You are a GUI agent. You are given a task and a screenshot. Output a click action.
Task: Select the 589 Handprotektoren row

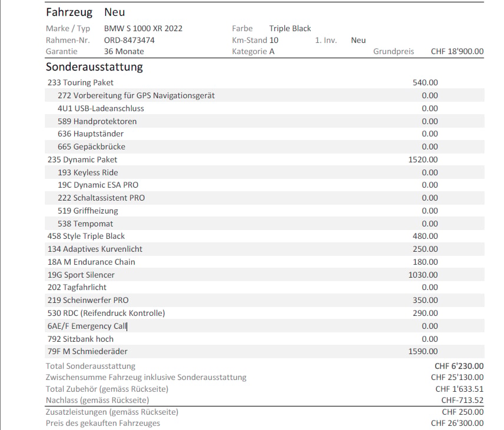click(264, 121)
